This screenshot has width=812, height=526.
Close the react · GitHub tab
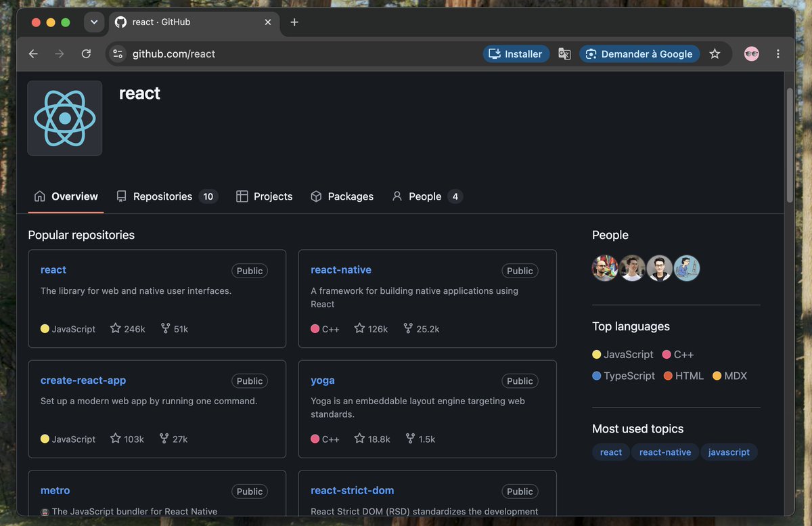268,22
